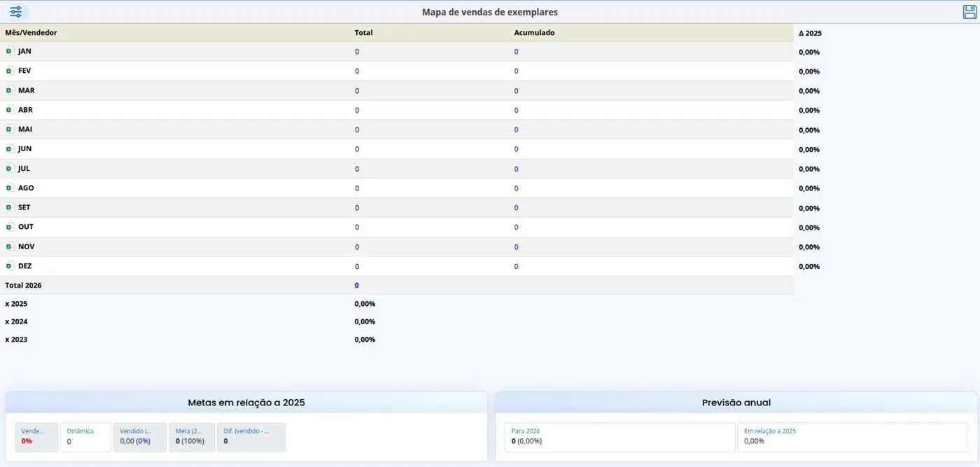Select the AGO month label

tap(26, 188)
